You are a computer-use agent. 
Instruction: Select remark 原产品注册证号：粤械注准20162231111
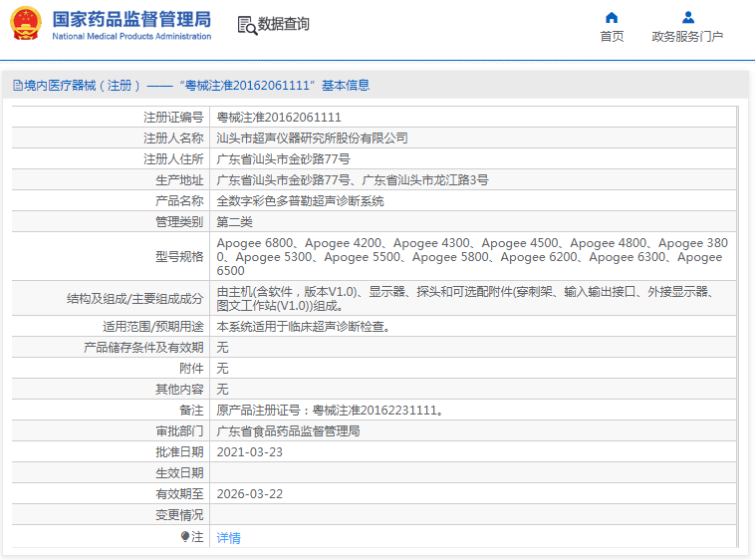click(x=330, y=411)
